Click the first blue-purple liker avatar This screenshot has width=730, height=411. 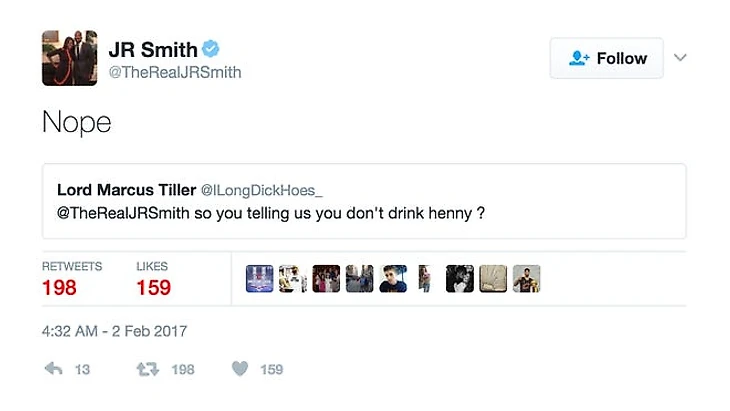pyautogui.click(x=259, y=279)
